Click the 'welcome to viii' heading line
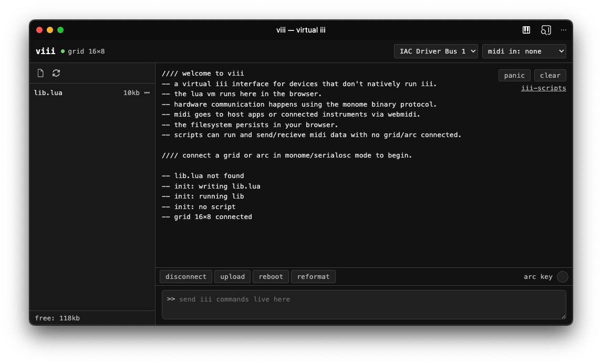602x364 pixels. (203, 73)
